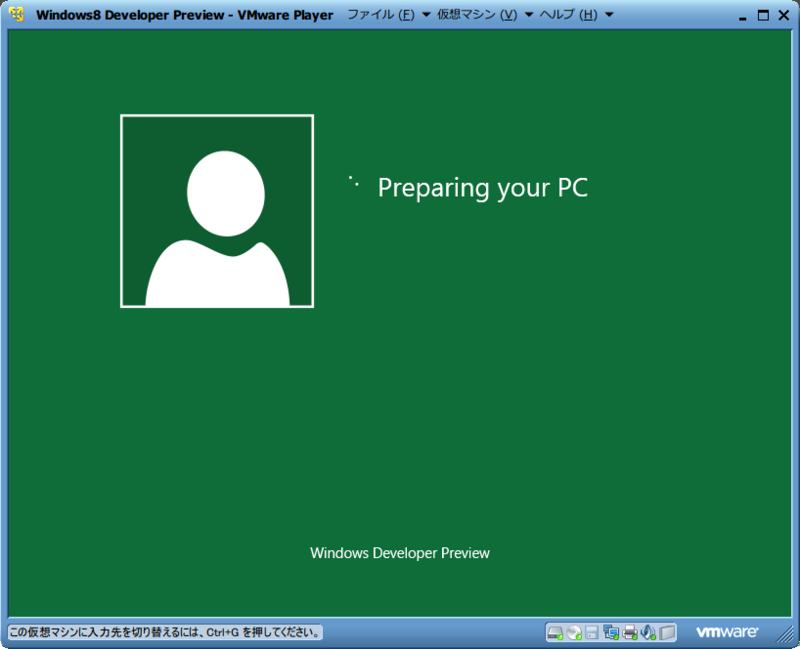This screenshot has width=800, height=649.
Task: Click the floppy drive status icon
Action: pos(592,633)
